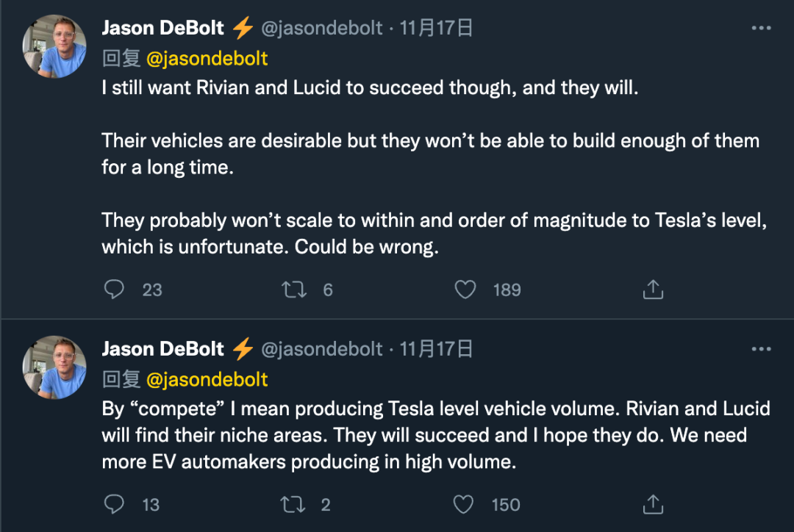The height and width of the screenshot is (532, 794).
Task: Share the second tweet about "compete"
Action: [653, 504]
